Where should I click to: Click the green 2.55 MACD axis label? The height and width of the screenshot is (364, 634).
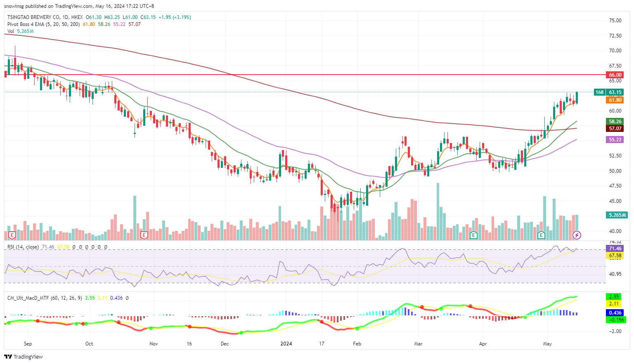[614, 297]
